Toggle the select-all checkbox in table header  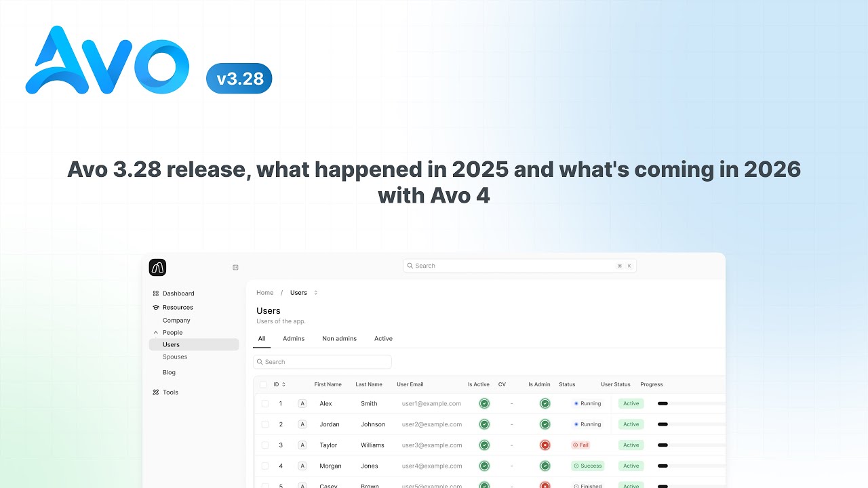[x=264, y=384]
